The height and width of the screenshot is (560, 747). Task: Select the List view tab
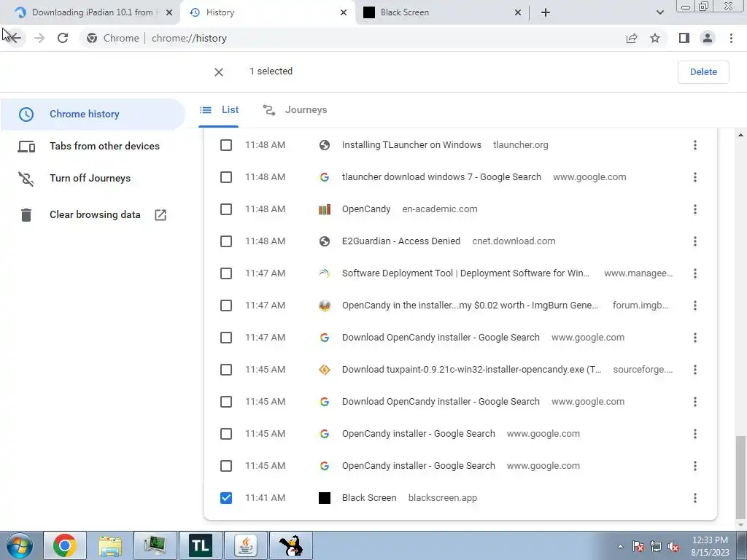tap(219, 110)
